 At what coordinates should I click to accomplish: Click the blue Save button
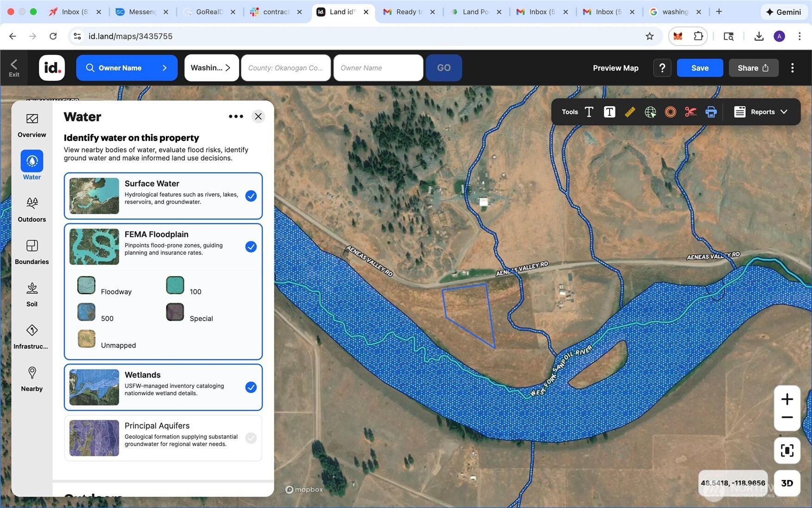pos(699,68)
